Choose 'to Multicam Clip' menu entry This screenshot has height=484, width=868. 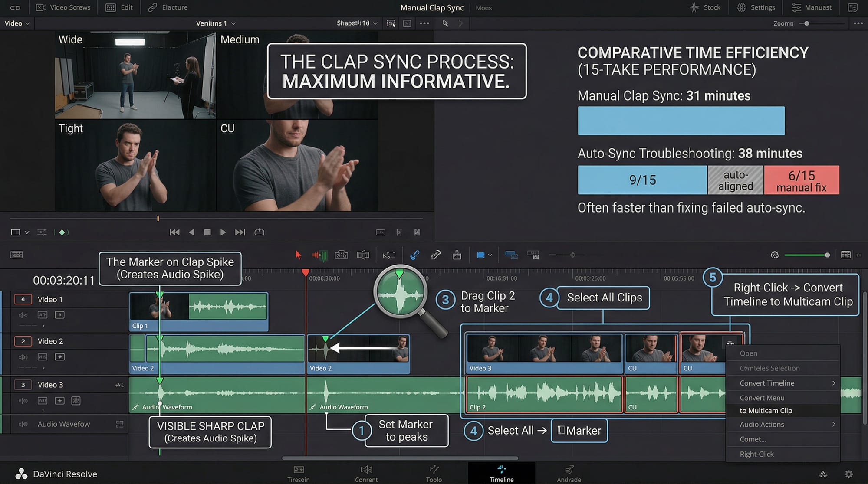[x=766, y=411]
